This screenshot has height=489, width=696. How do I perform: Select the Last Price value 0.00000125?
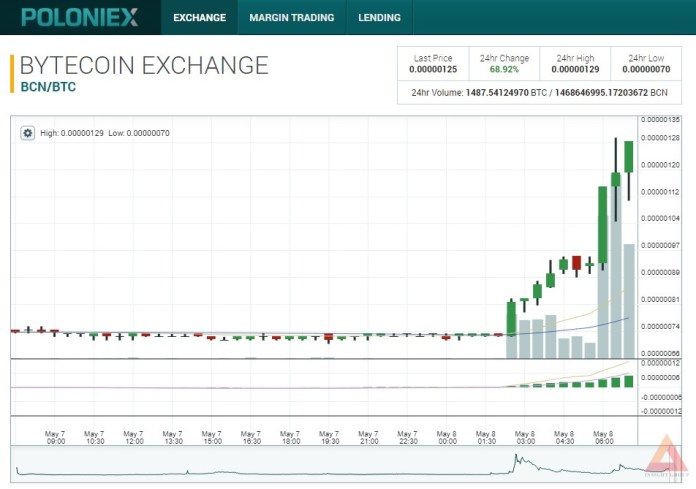click(433, 70)
